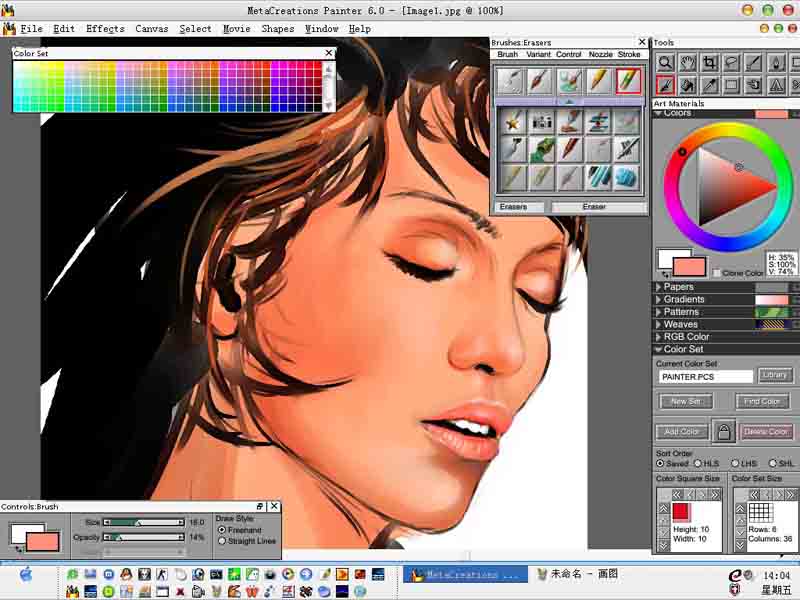Screen dimensions: 800x600
Task: Open the Movie menu
Action: tap(237, 29)
